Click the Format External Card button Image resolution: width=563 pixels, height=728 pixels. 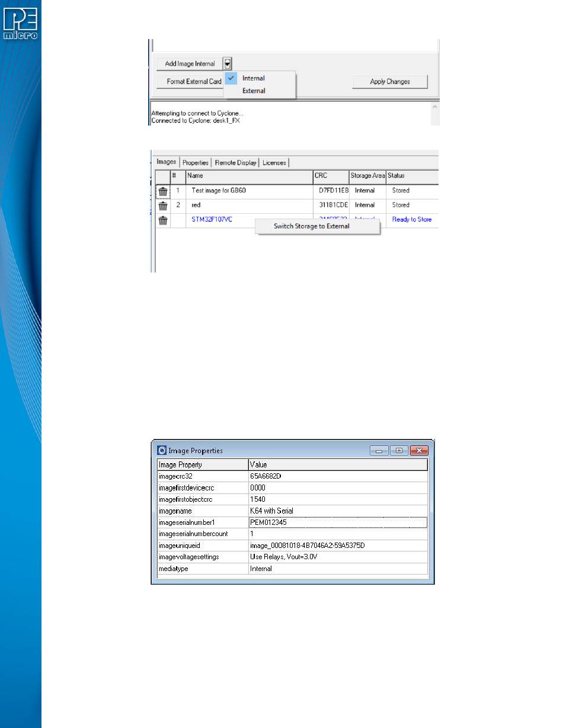[190, 81]
